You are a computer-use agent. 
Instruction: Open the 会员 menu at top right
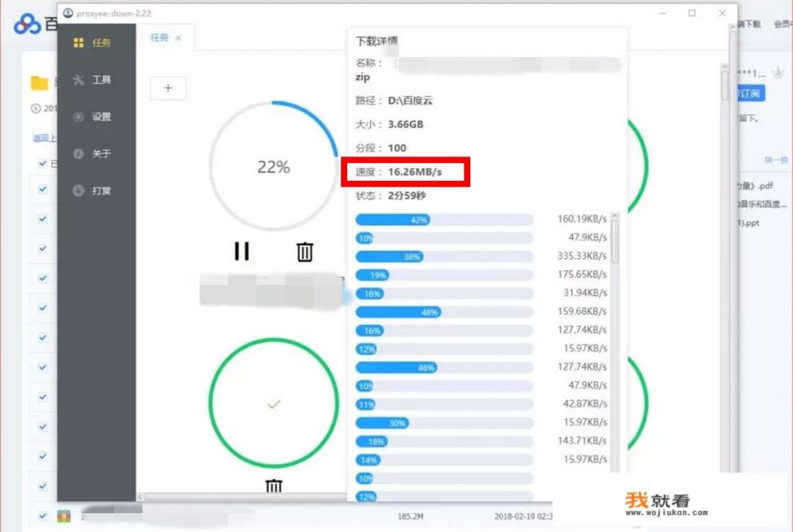(781, 23)
